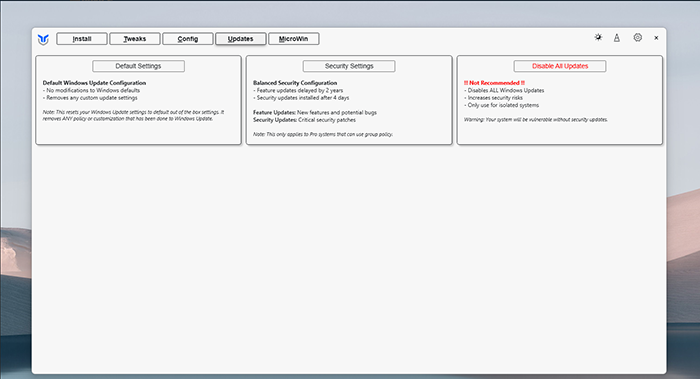Viewport: 700px width, 379px height.
Task: Switch to the Tweaks tab
Action: [x=135, y=39]
